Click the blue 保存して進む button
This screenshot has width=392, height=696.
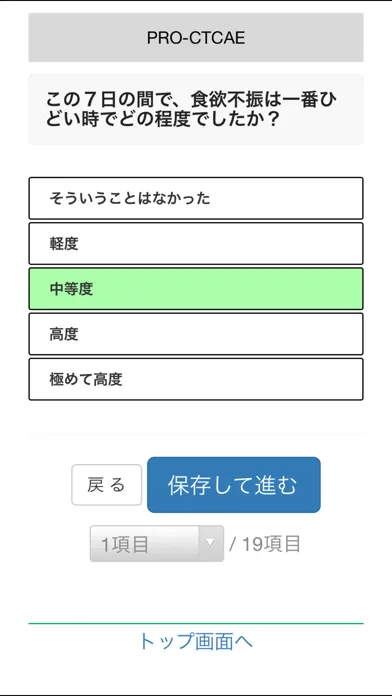tap(234, 485)
